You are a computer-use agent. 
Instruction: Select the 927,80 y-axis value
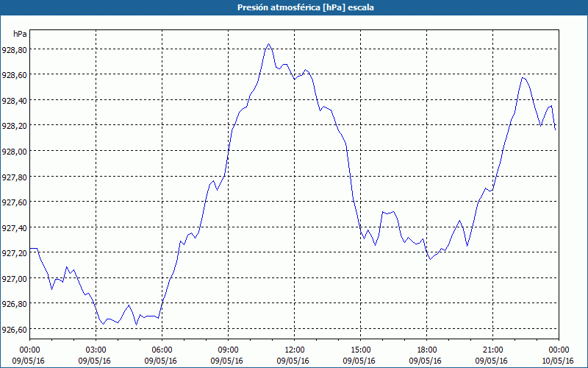click(14, 177)
